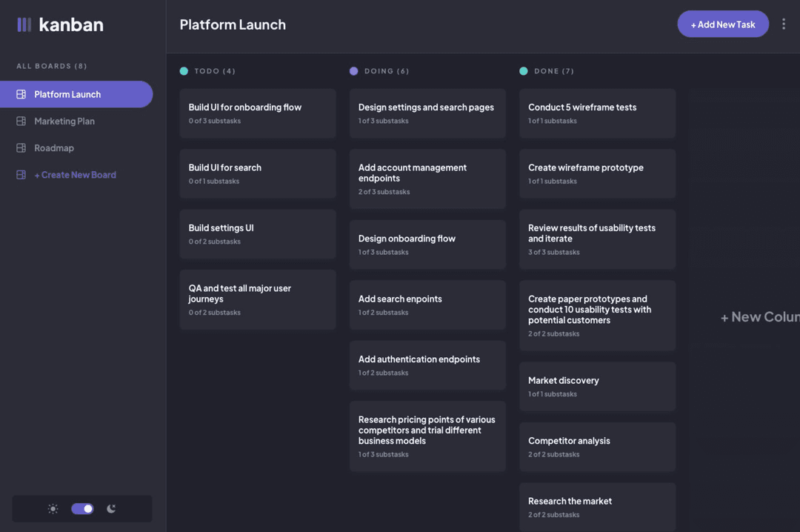
Task: Click the DOING column purple dot
Action: pos(353,71)
